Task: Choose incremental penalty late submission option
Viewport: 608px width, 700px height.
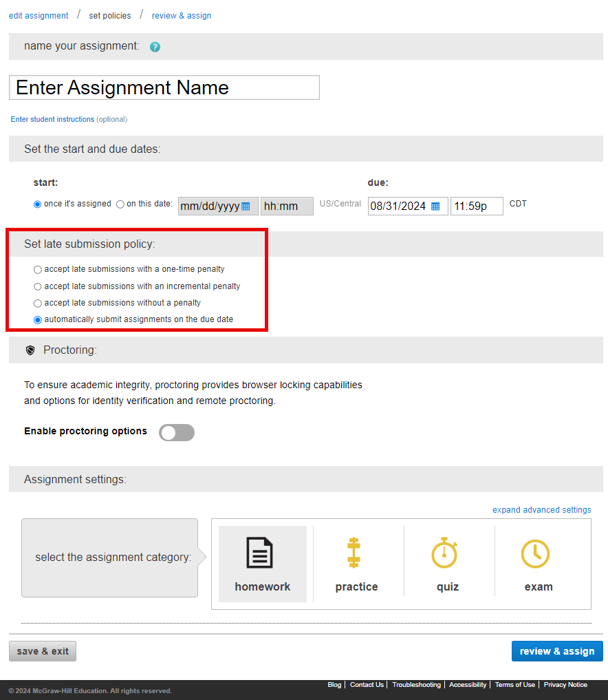Action: (38, 286)
